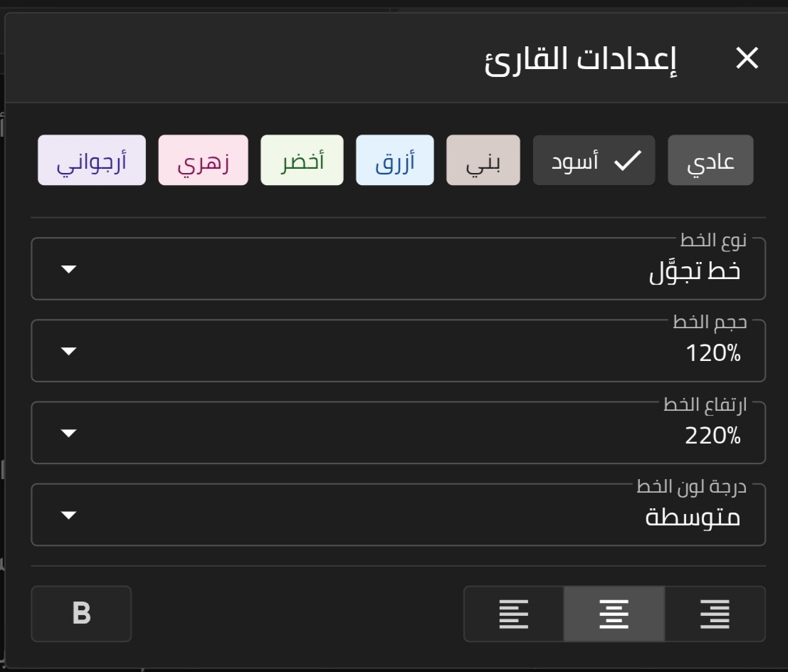This screenshot has width=788, height=672.
Task: Close the reader settings dialog
Action: coord(747,58)
